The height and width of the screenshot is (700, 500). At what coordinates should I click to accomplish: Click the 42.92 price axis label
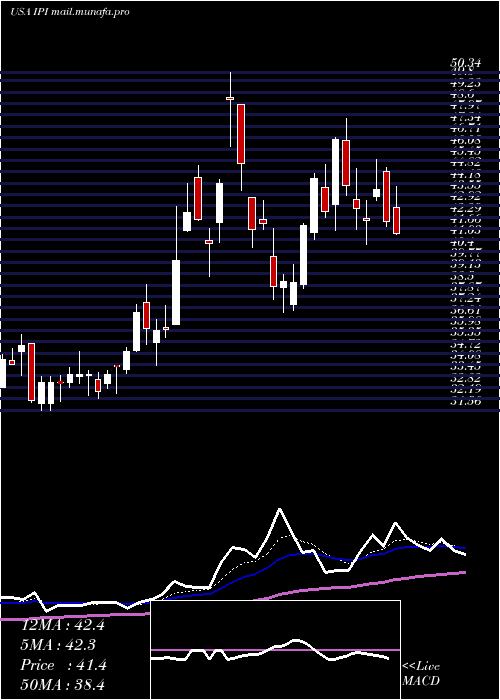tap(465, 197)
